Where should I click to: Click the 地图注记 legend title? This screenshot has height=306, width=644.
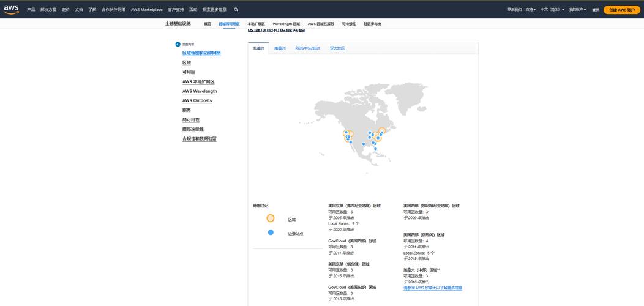coord(261,206)
